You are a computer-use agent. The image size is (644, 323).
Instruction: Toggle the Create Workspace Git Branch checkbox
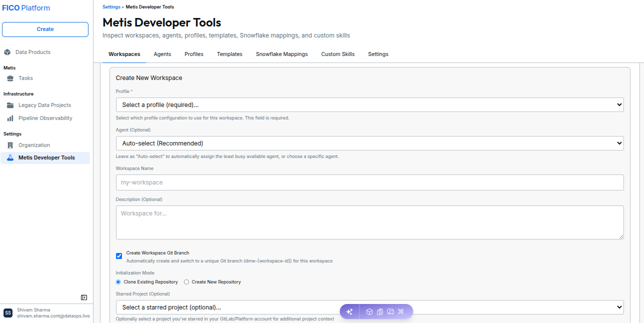pos(119,256)
